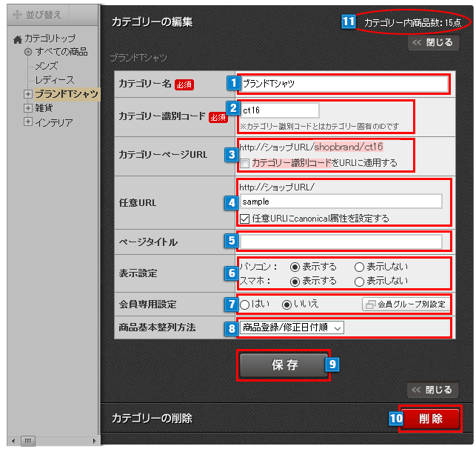
Task: Select 表示しない for パソコン
Action: coord(360,267)
